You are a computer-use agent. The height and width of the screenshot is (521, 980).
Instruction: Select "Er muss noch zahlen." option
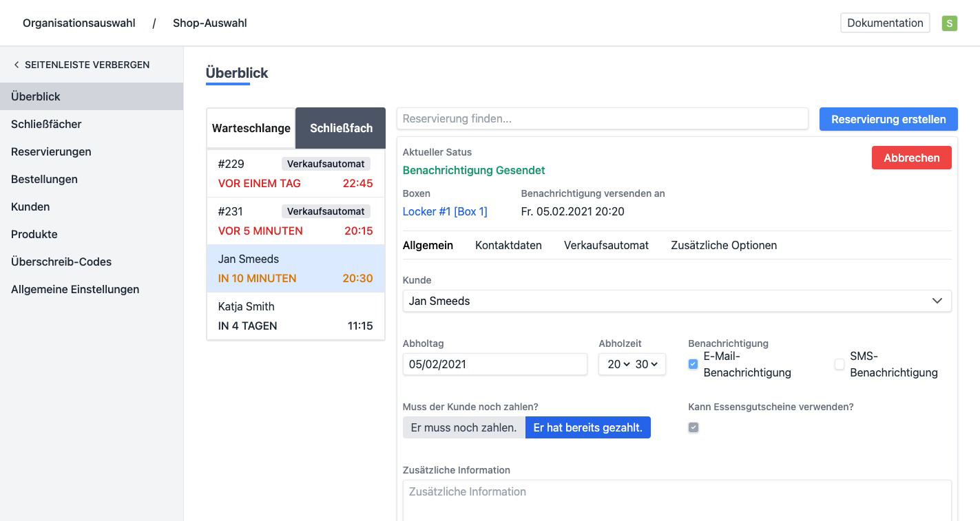463,427
